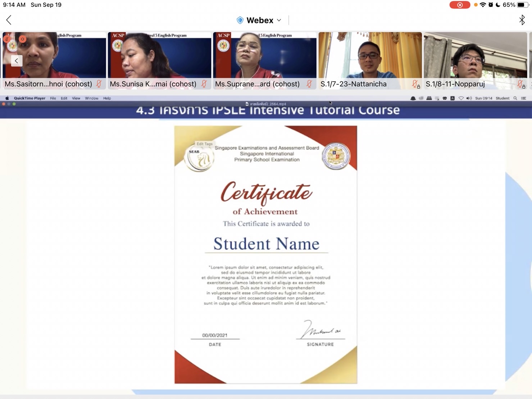Click the school crest seal on certificate
532x399 pixels.
pos(336,156)
